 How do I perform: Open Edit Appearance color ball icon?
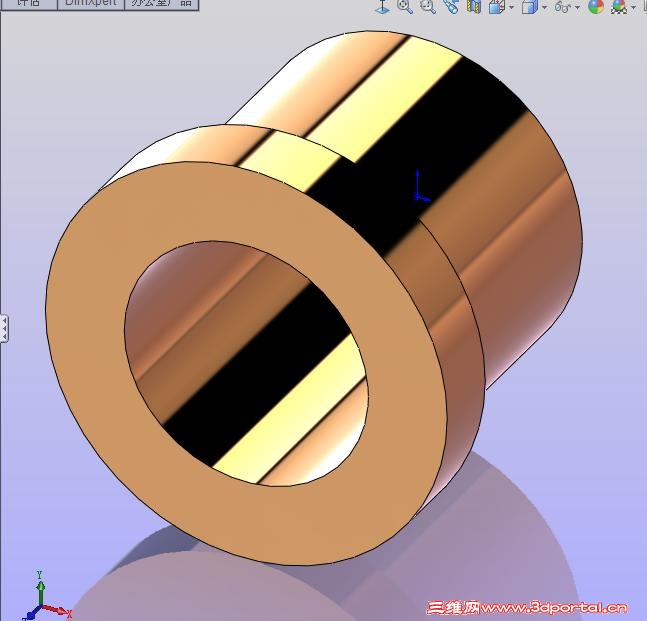click(x=596, y=7)
